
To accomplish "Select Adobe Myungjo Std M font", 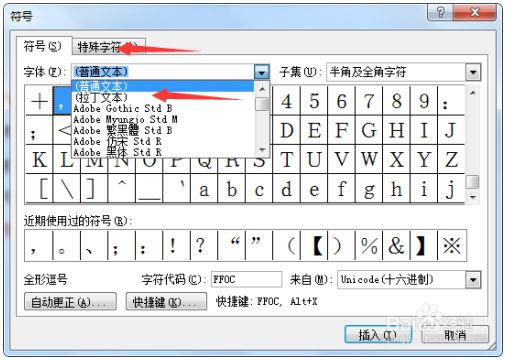I will click(163, 119).
